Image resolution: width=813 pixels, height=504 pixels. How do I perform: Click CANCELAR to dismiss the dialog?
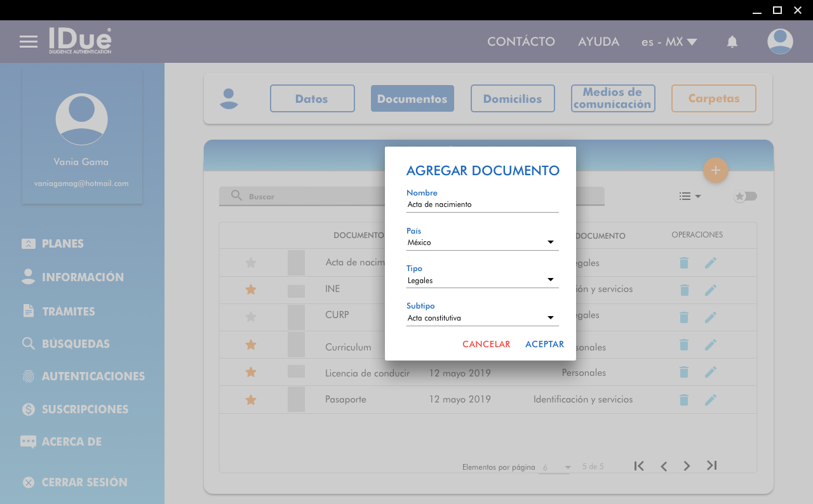486,344
